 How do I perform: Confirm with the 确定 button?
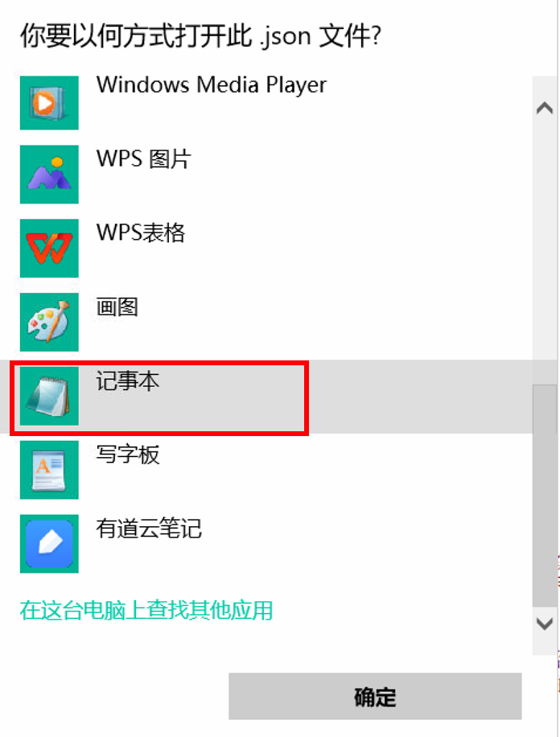pyautogui.click(x=375, y=696)
